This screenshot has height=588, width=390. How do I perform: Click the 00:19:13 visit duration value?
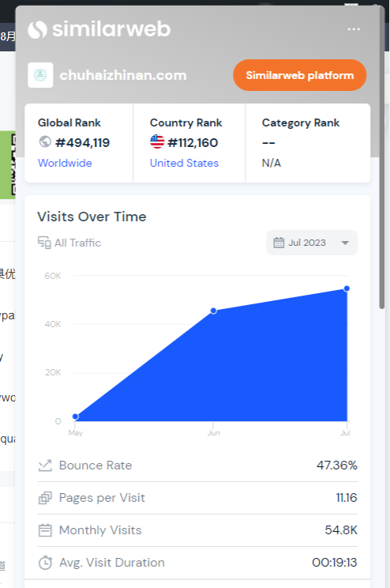pyautogui.click(x=335, y=563)
